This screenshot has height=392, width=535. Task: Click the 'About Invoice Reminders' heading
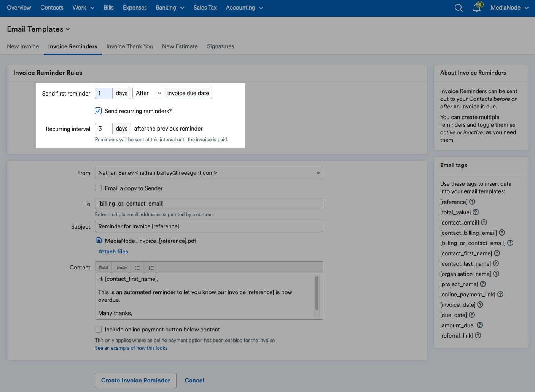(x=473, y=73)
